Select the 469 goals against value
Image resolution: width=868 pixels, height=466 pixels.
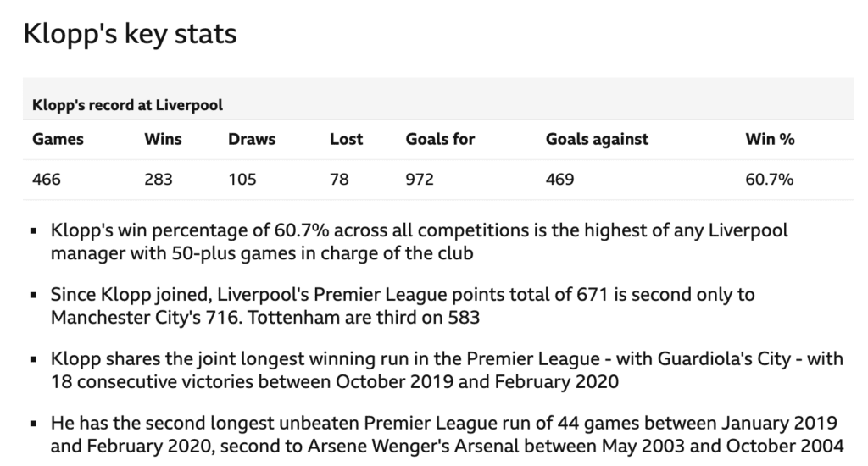click(559, 180)
